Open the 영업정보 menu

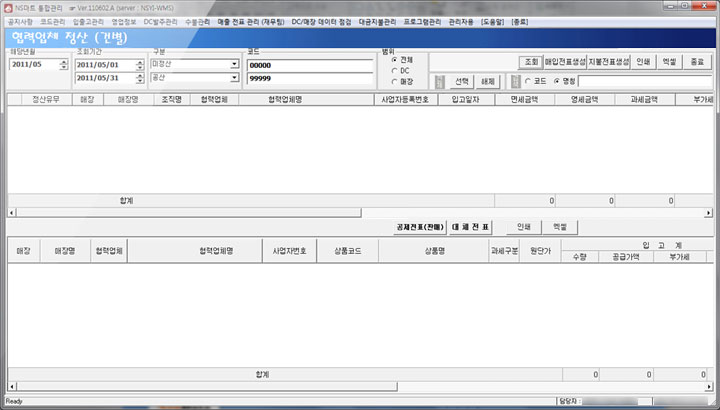click(124, 22)
